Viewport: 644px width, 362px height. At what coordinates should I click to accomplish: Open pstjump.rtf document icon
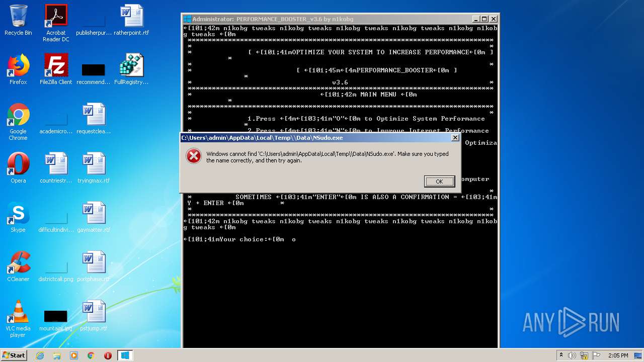coord(94,316)
